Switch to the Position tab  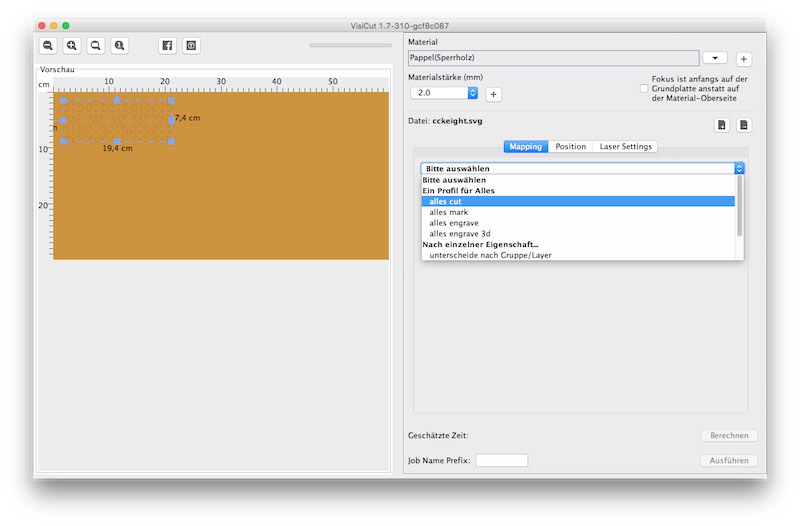click(570, 146)
